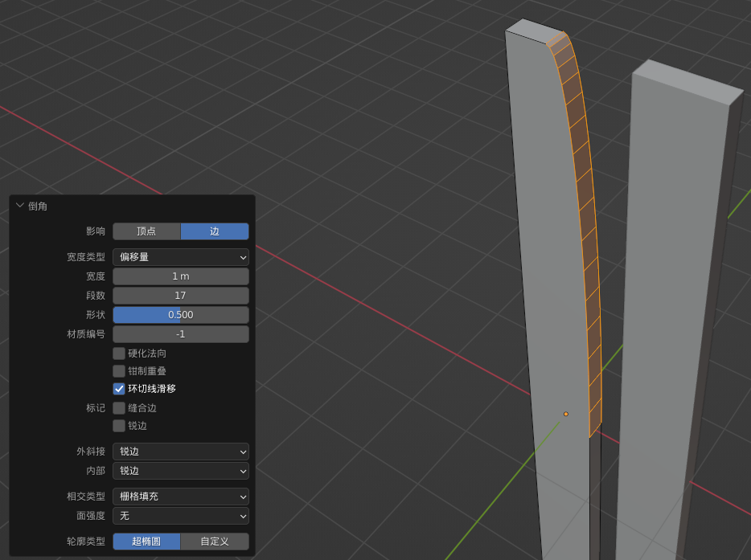This screenshot has width=751, height=560.
Task: Set bevel affect to 顶点
Action: [x=146, y=231]
